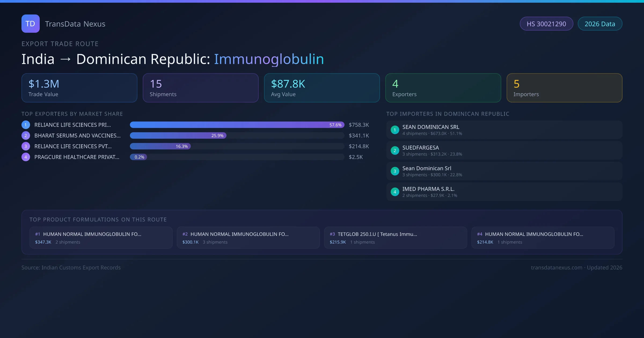Click the HS 30021290 pill
644x338 pixels.
pos(546,24)
